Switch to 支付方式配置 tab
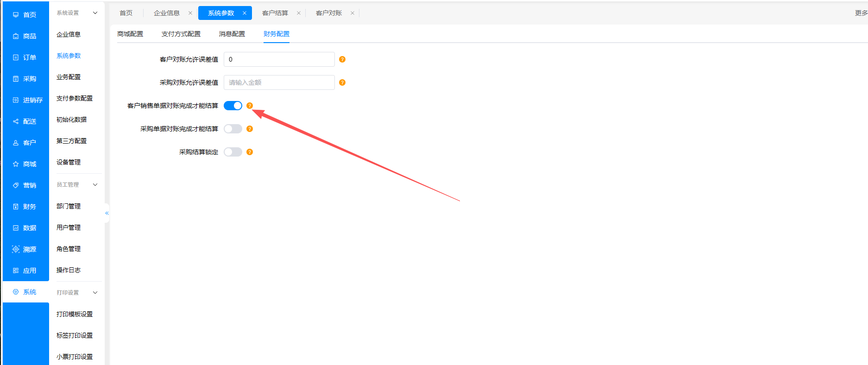 coord(181,34)
